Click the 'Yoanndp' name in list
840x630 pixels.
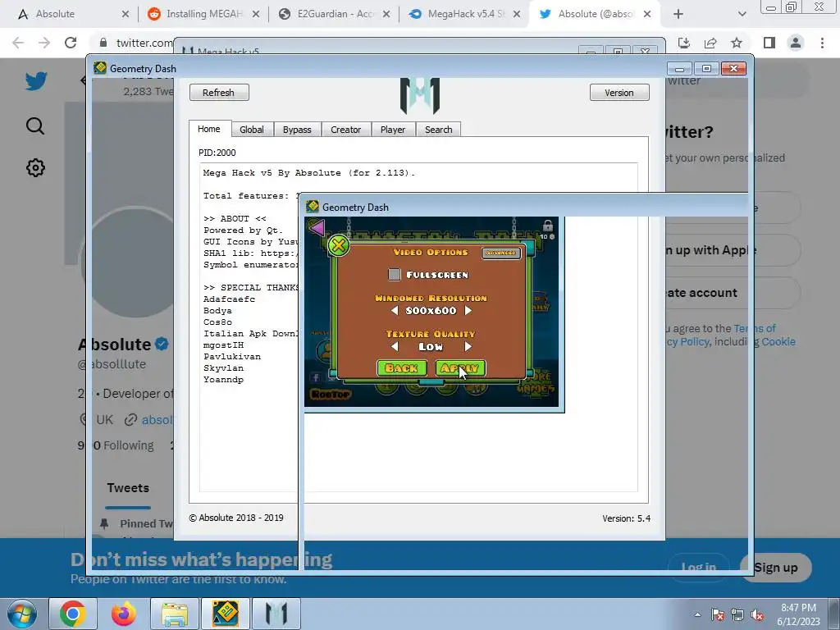(223, 379)
